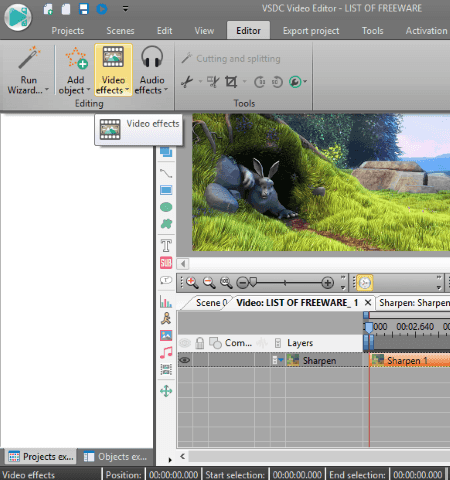Toggle visibility eye of Sharpen layer
The height and width of the screenshot is (480, 450).
[185, 360]
